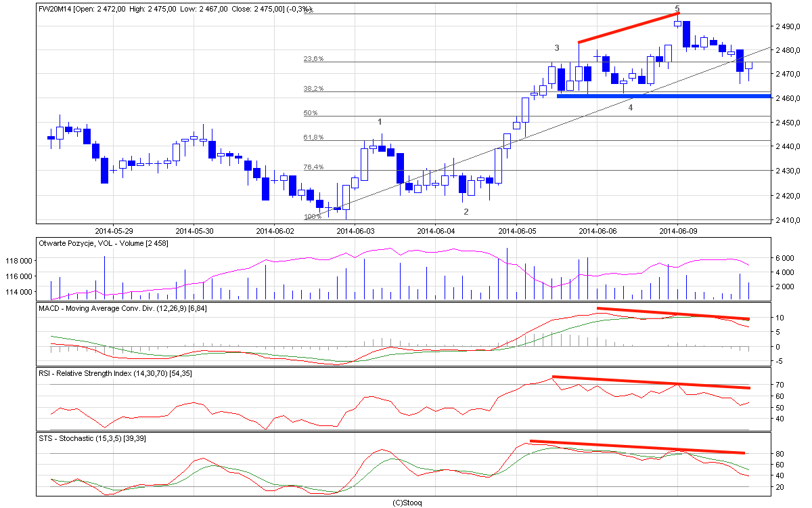Viewport: 812px width, 508px height.
Task: Click the 2 410,0 price axis label
Action: pyautogui.click(x=787, y=219)
